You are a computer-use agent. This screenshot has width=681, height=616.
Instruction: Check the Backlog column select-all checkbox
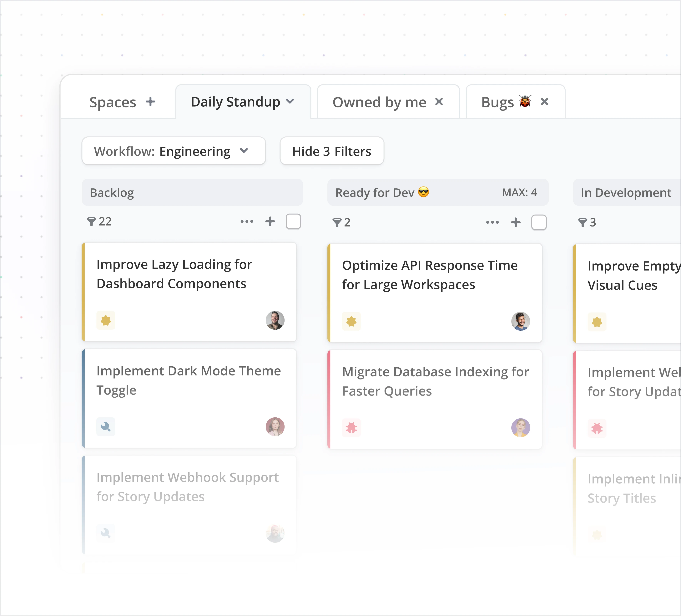(293, 222)
